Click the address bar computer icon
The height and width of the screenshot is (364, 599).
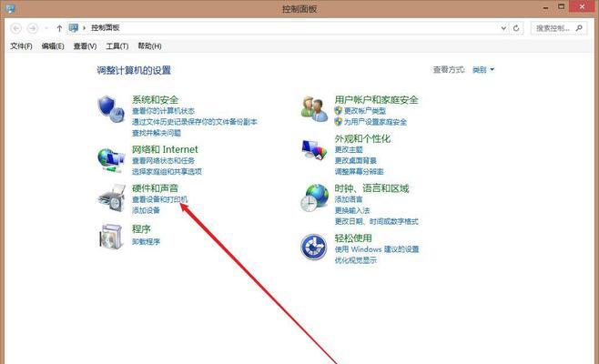74,28
